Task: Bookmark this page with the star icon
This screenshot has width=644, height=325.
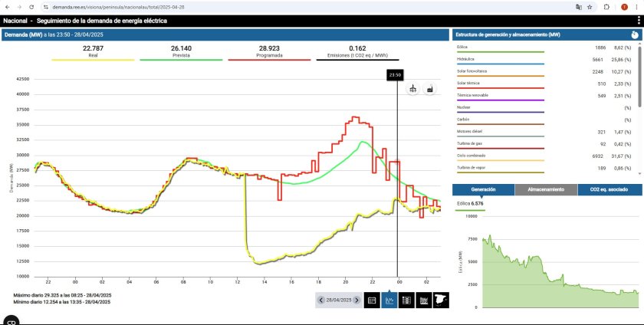Action: coord(590,7)
